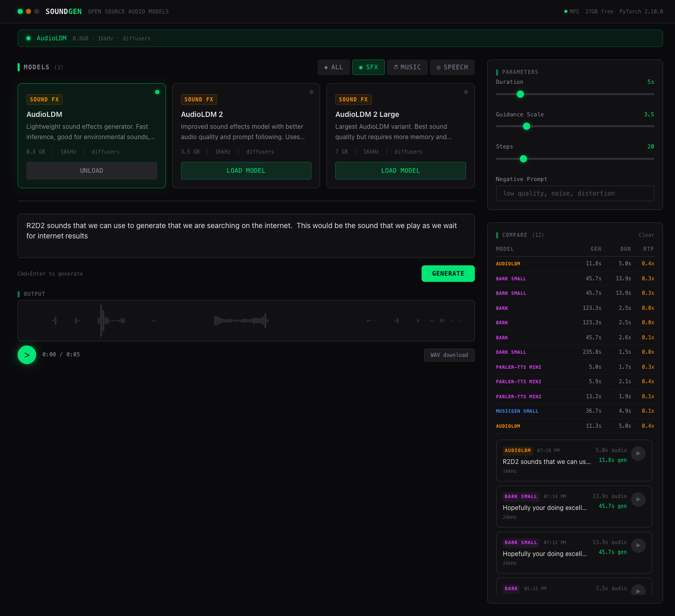Click the GEN column header
The height and width of the screenshot is (616, 675).
pos(596,249)
